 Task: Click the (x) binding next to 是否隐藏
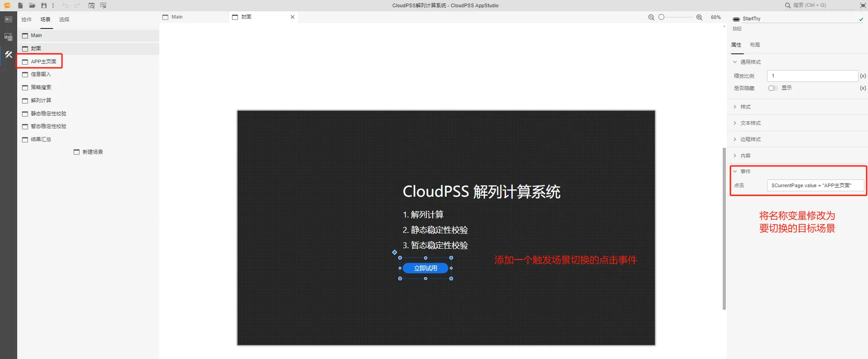coord(863,88)
